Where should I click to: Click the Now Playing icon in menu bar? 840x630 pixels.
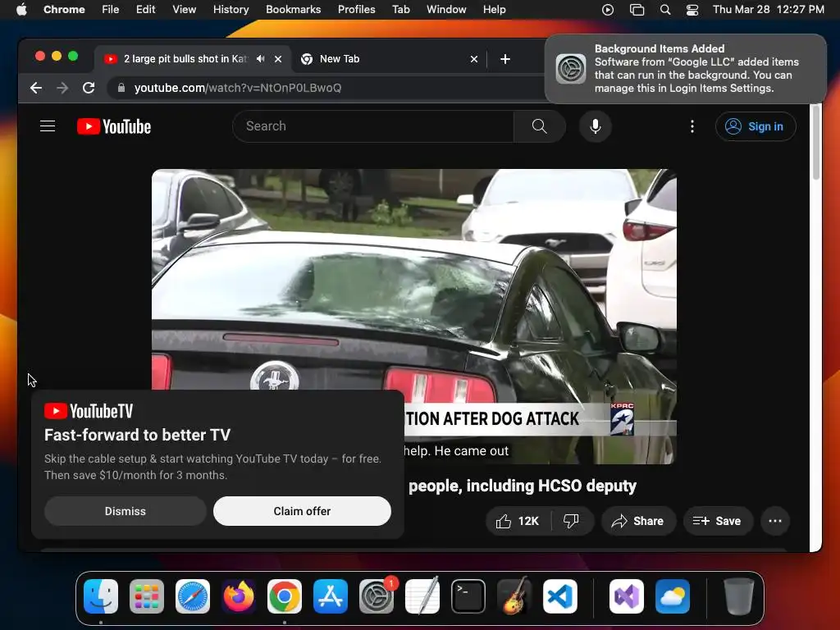click(x=608, y=10)
